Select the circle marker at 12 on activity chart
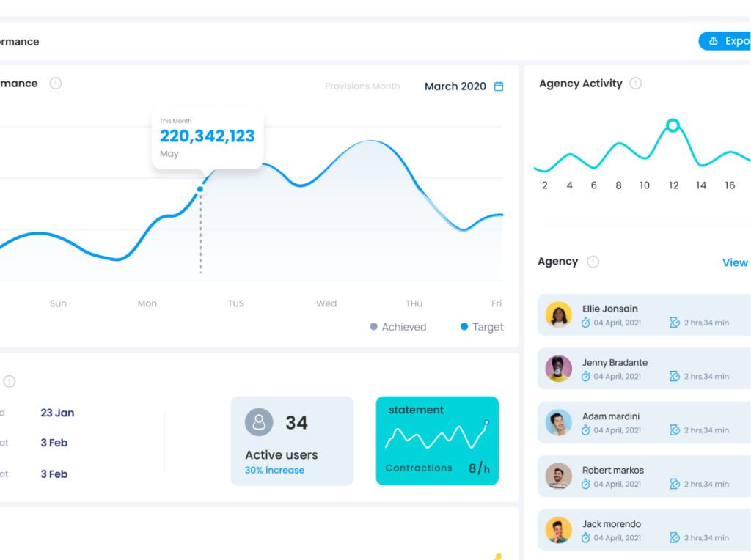Image resolution: width=751 pixels, height=560 pixels. pos(673,125)
